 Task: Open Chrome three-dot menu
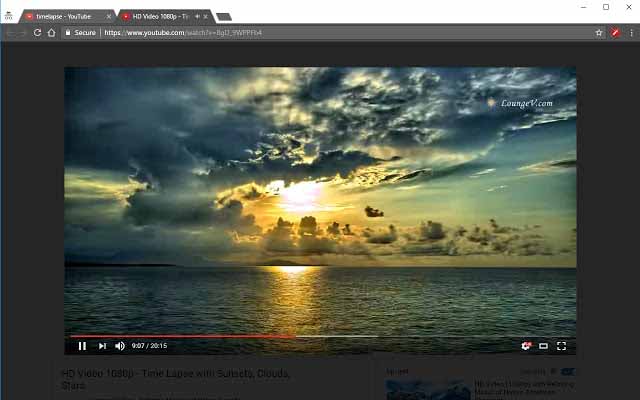(x=630, y=32)
